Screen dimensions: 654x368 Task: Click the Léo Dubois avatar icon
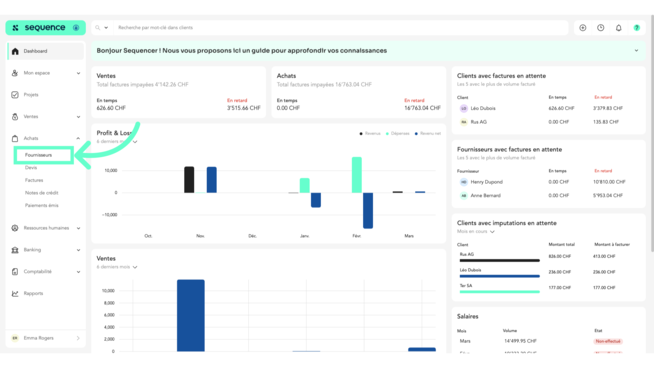click(x=463, y=108)
